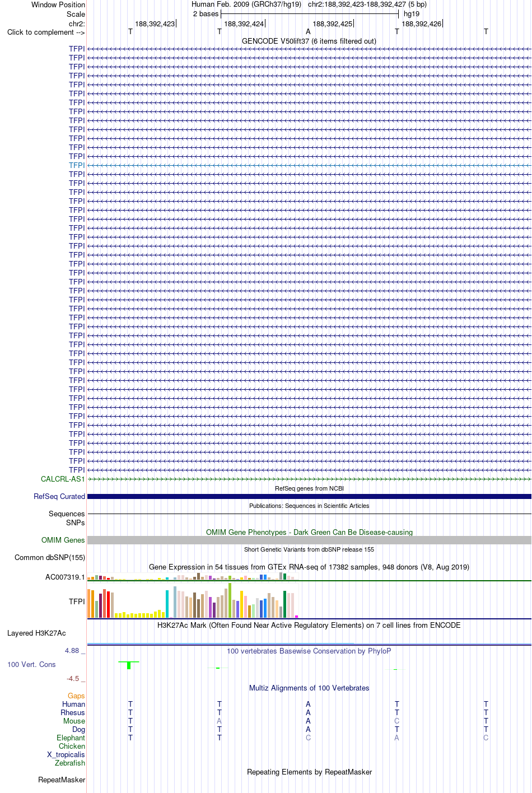
Task: Click the hg19 label beside scale bar
Action: coord(412,14)
